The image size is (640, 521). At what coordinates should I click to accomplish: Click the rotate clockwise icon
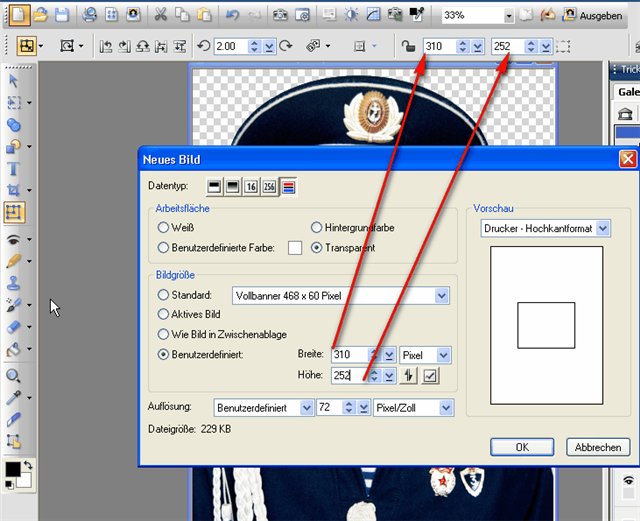point(286,46)
